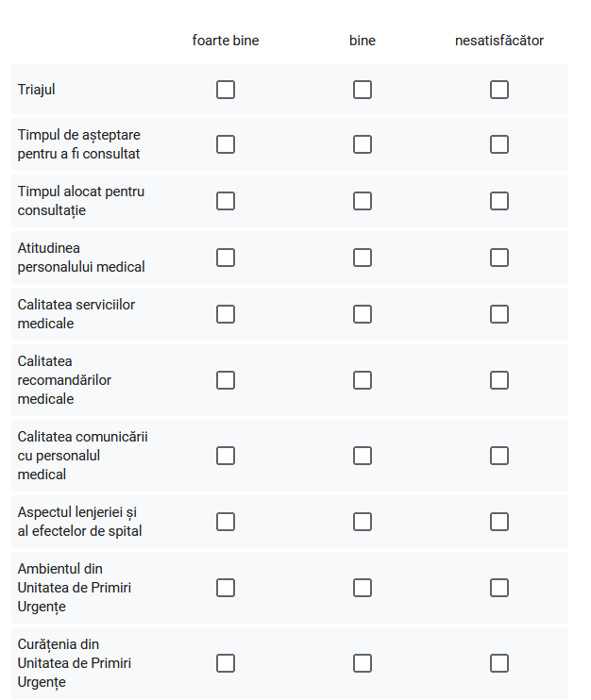Mark Timpul alocat pentru consultație nesatisfăcător
This screenshot has width=591, height=700.
(499, 201)
